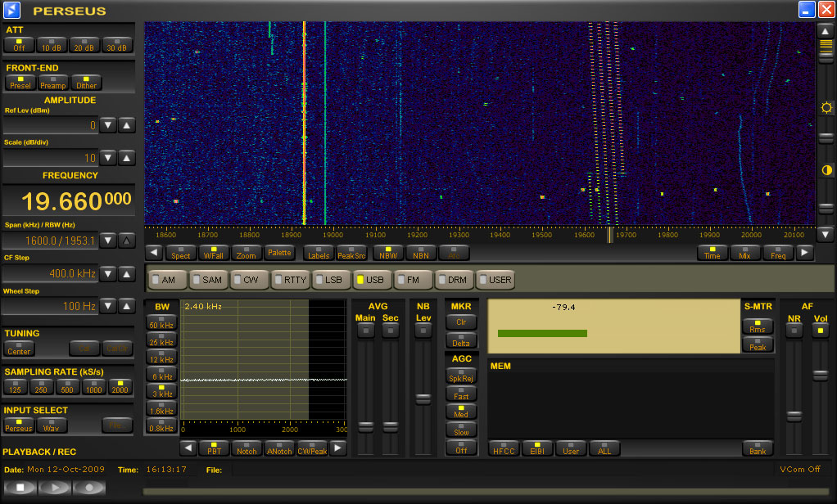837x504 pixels.
Task: Click the VCom Off status text
Action: coord(800,470)
